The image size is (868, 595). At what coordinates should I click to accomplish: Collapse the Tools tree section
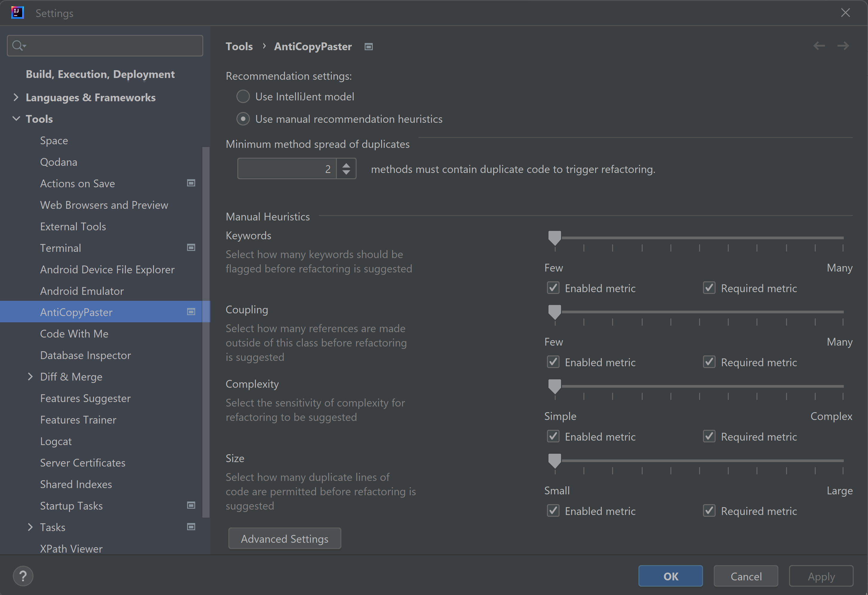(x=16, y=119)
